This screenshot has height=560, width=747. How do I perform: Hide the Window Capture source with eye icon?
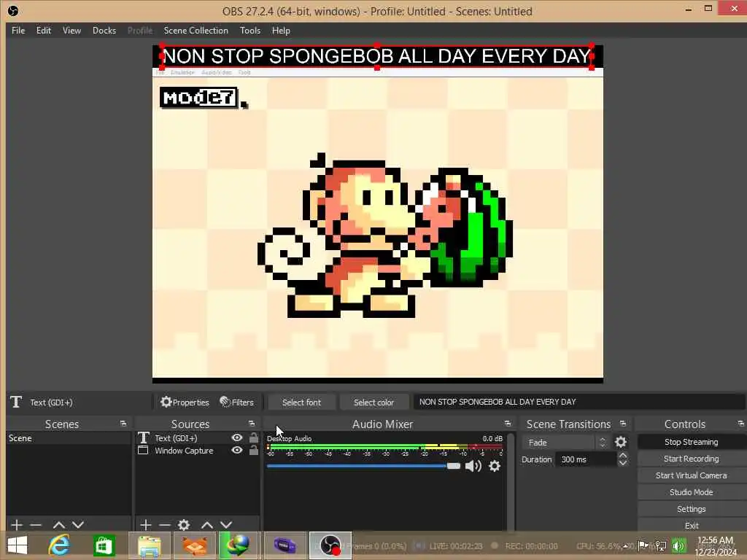coord(237,450)
